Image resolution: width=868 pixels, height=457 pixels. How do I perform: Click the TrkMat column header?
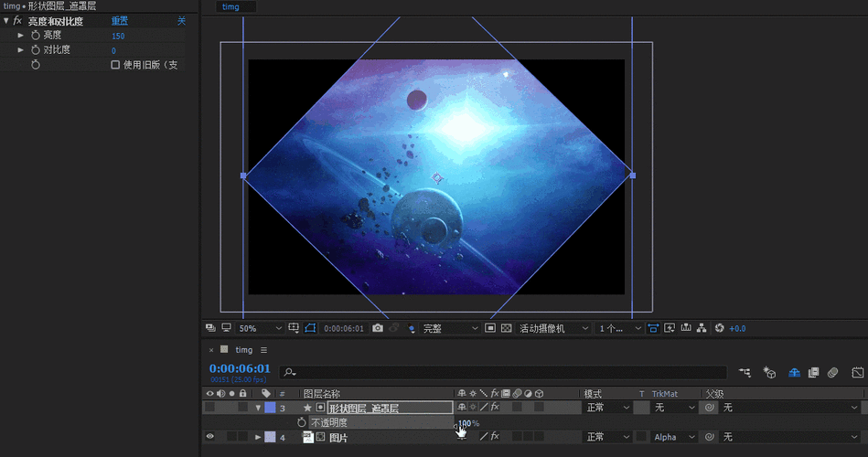coord(664,394)
